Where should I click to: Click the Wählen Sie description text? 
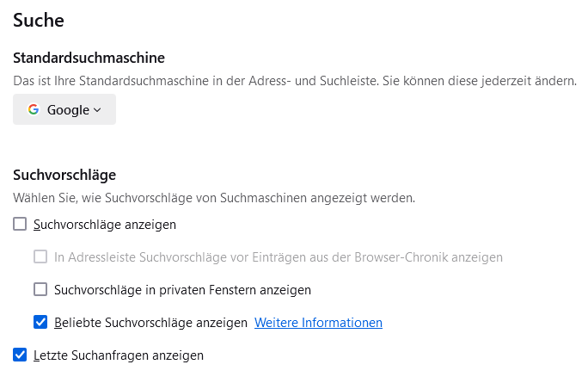[214, 198]
